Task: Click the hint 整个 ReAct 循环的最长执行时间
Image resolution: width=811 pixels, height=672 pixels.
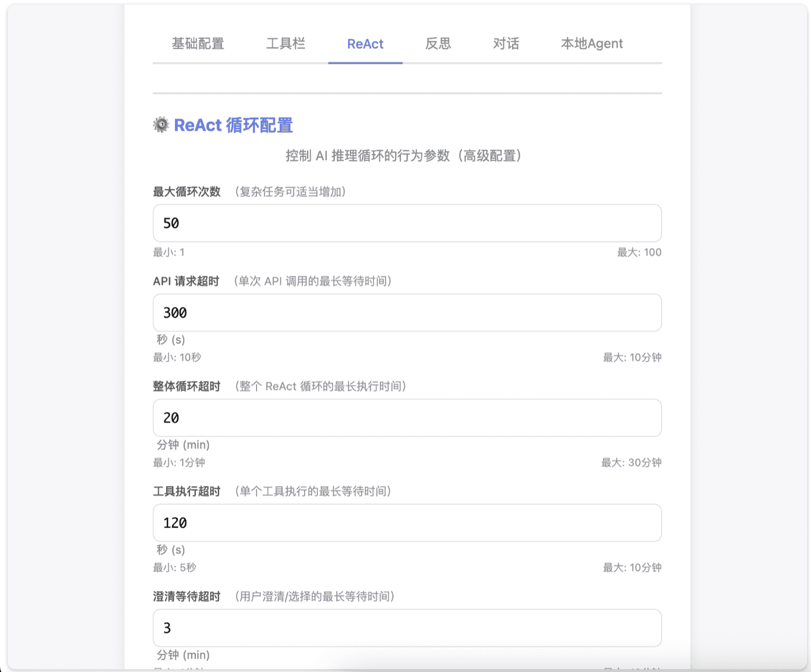Action: pyautogui.click(x=320, y=386)
